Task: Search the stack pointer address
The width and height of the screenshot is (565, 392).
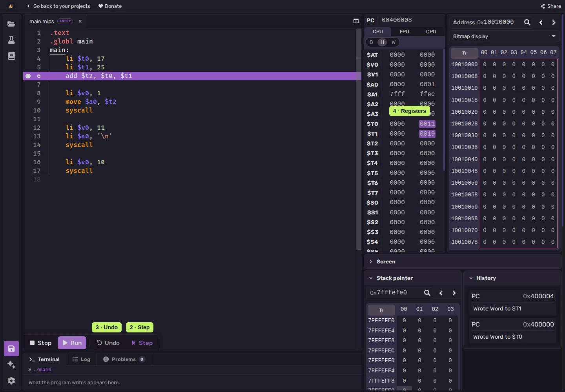Action: point(427,293)
